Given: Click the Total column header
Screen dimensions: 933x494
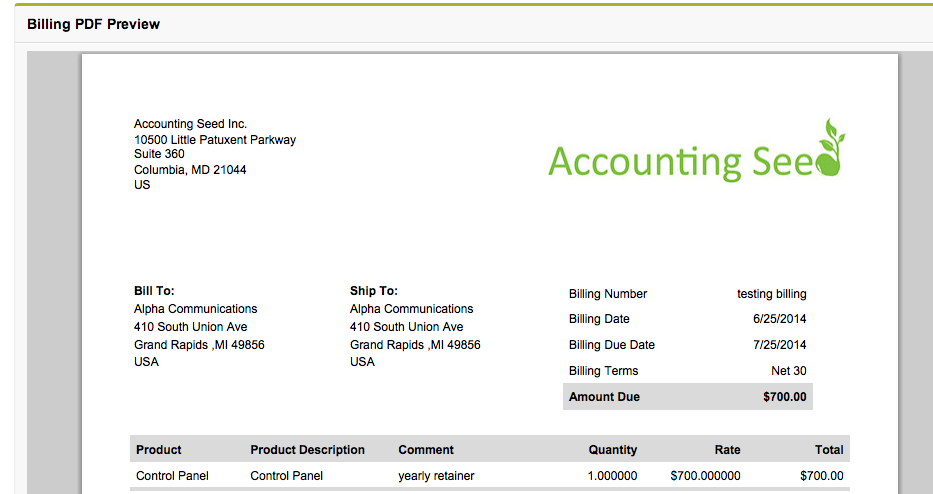Looking at the screenshot, I should [828, 450].
